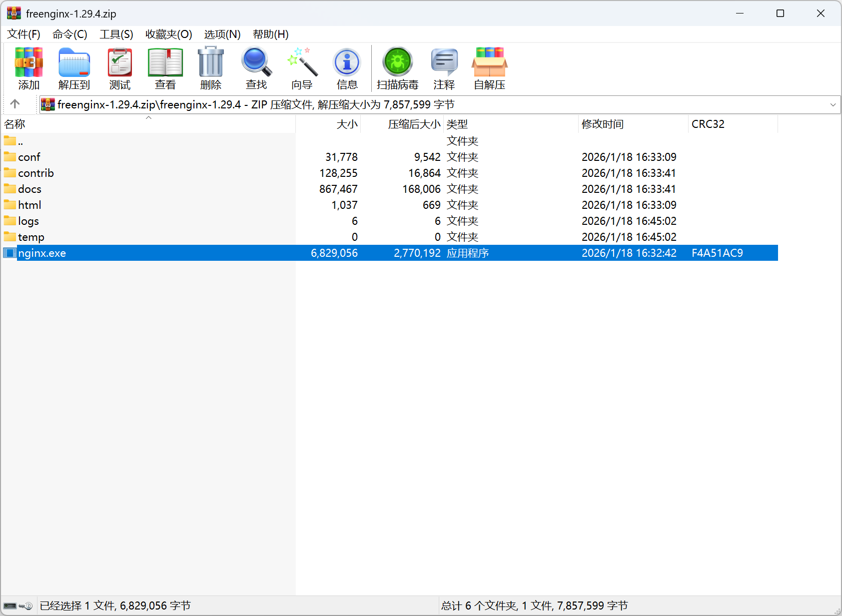Viewport: 842px width, 616px height.
Task: Click the conf folder icon
Action: click(9, 157)
